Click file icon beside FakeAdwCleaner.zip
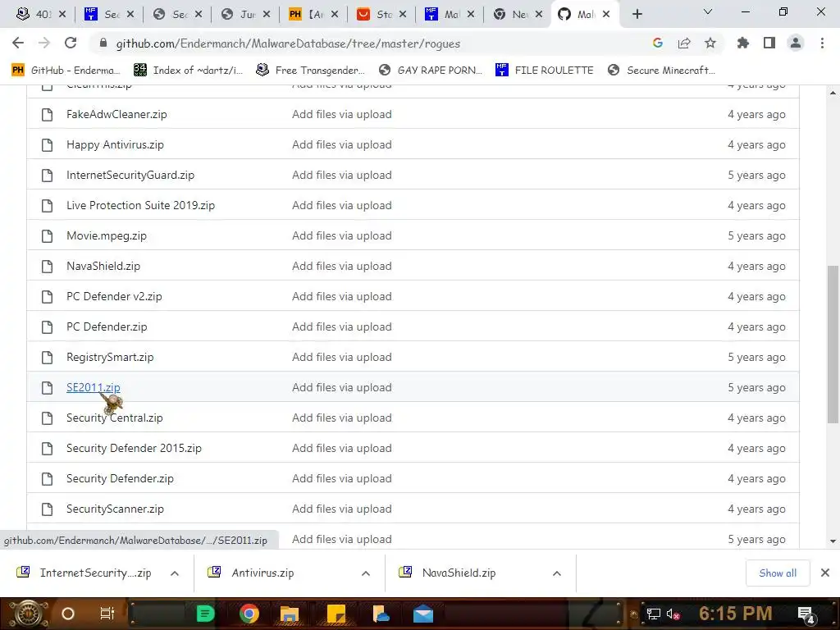 (47, 115)
